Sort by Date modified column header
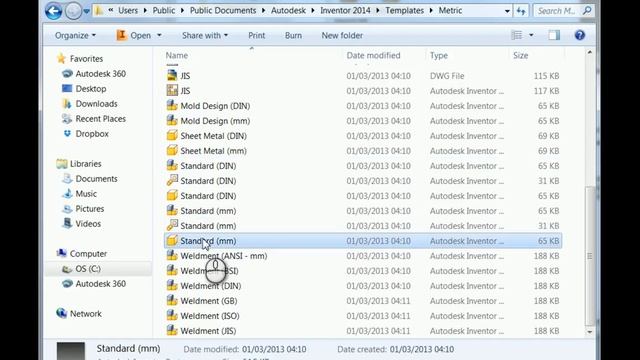640x360 pixels. [373, 56]
